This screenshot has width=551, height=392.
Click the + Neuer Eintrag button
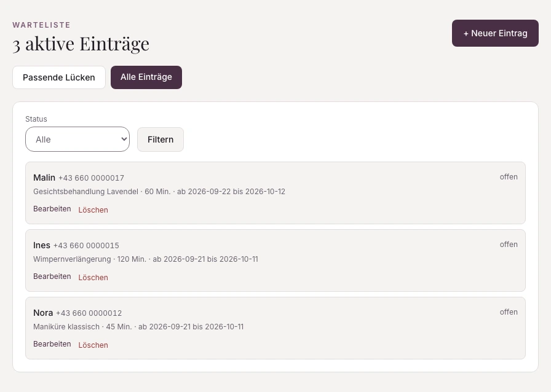point(495,33)
